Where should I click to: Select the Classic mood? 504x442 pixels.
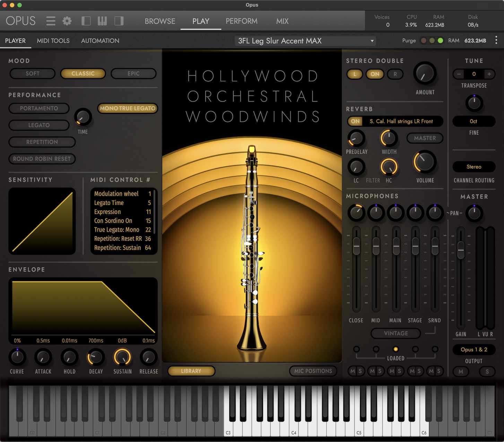83,73
